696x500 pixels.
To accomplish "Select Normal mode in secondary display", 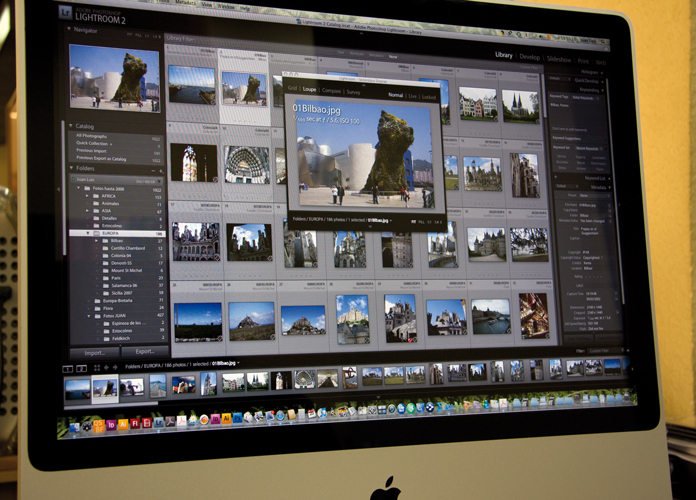I will pos(395,95).
